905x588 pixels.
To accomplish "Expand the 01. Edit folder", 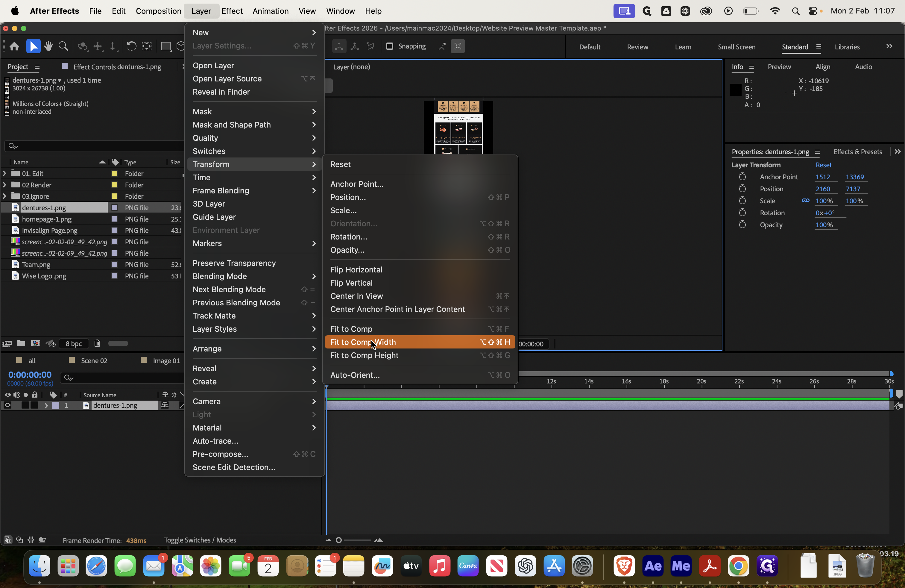I will (x=4, y=173).
